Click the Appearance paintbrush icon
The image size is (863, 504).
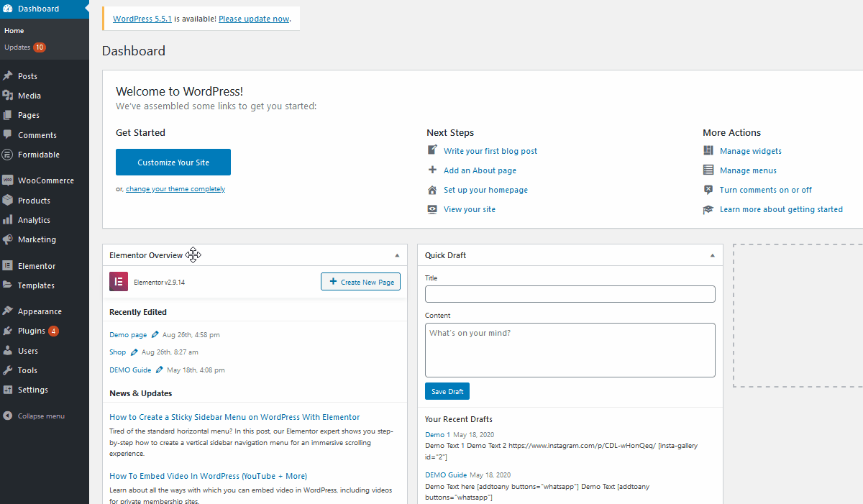pos(8,311)
